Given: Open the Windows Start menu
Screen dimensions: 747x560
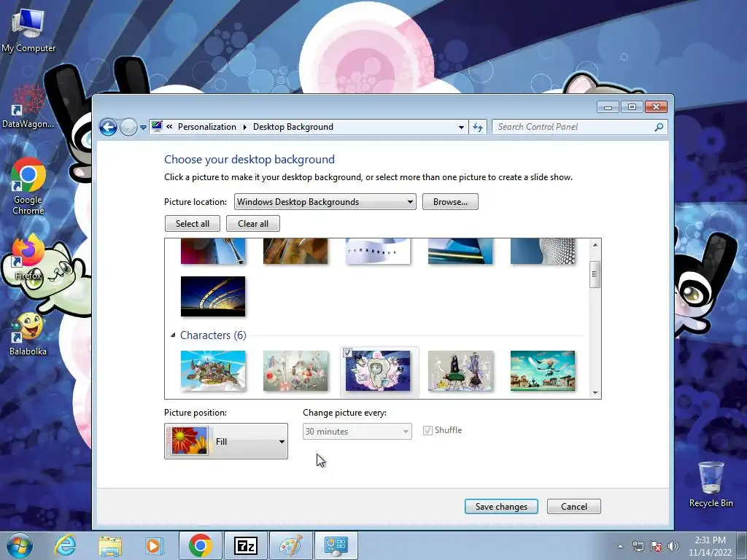Looking at the screenshot, I should click(x=19, y=545).
